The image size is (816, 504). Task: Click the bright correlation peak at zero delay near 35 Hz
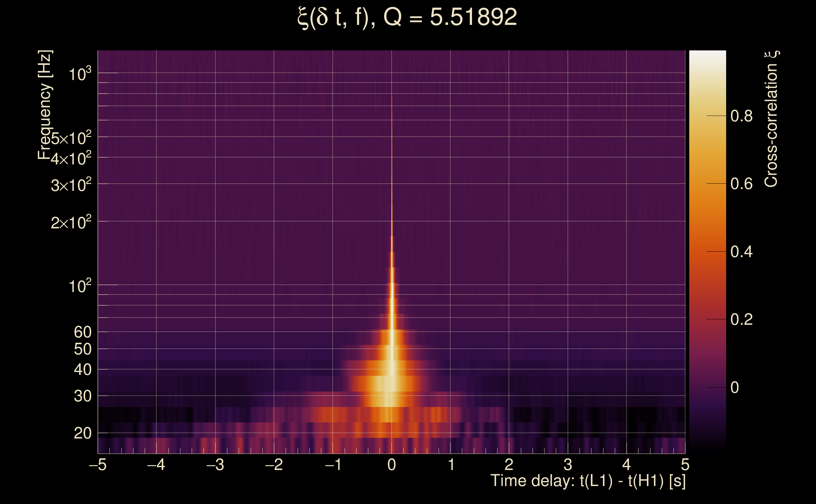pos(392,383)
